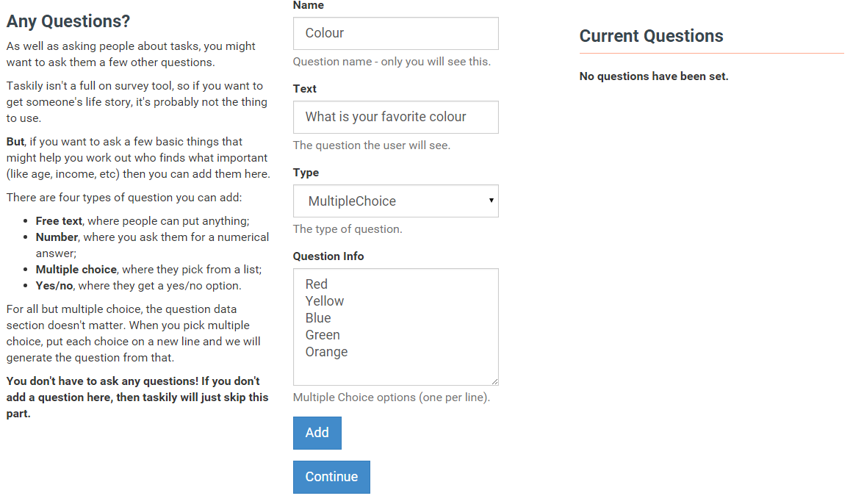The width and height of the screenshot is (853, 504).
Task: Click the "No questions have been set." message
Action: pos(653,76)
